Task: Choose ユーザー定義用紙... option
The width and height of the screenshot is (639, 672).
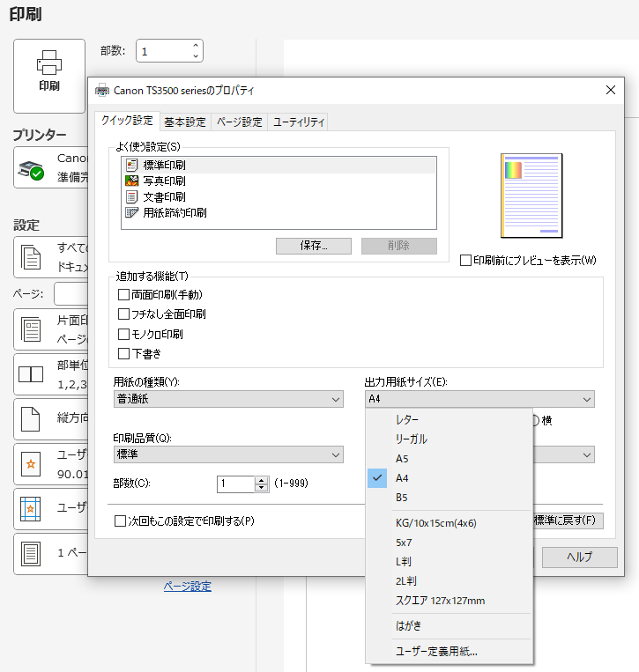Action: [450, 652]
